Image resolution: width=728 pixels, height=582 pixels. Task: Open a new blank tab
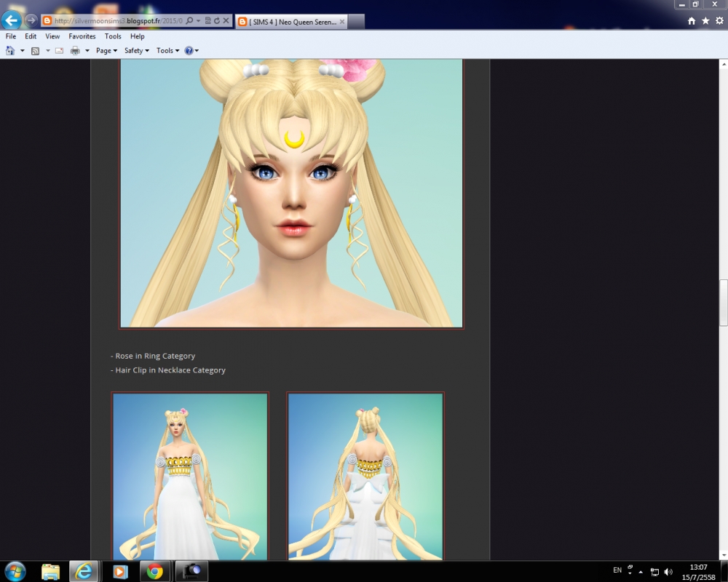click(x=356, y=22)
